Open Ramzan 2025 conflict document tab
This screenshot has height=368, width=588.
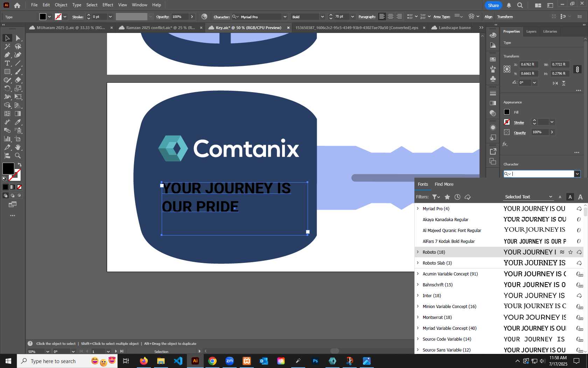click(160, 28)
